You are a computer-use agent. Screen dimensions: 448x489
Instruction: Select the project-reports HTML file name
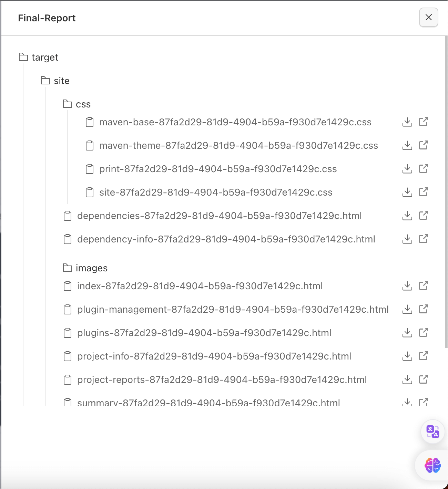222,379
